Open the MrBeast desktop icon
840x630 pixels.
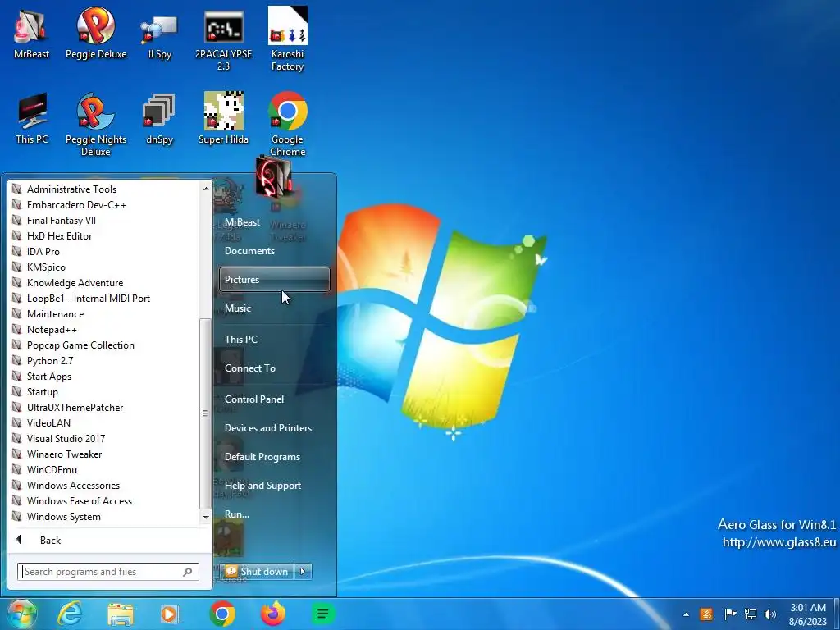pos(31,34)
